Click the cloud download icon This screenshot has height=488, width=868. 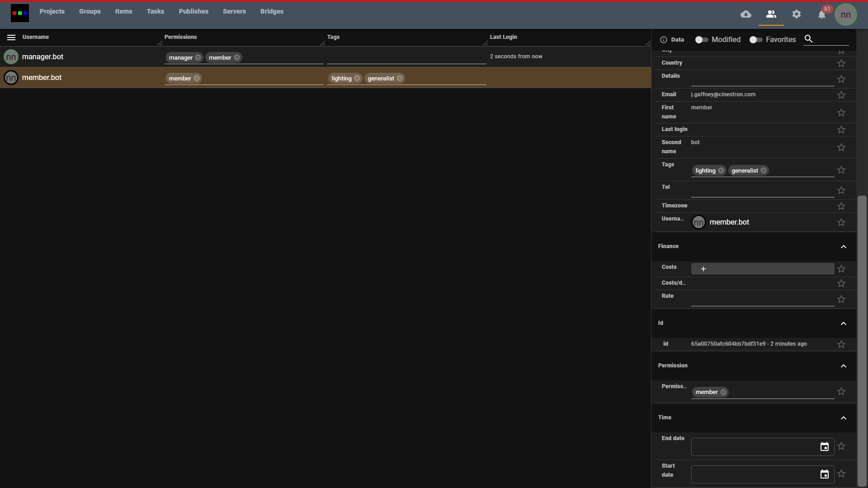click(x=746, y=14)
